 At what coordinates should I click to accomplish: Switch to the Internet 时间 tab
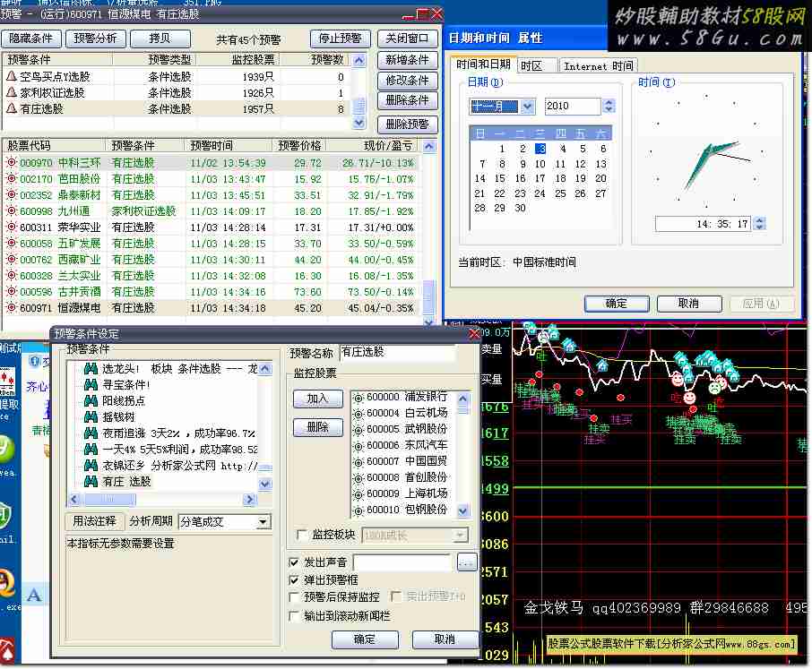point(598,65)
